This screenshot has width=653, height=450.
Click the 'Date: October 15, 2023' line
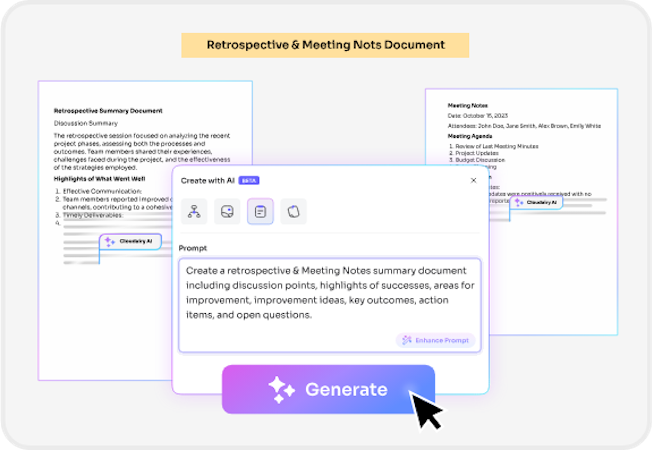[478, 116]
